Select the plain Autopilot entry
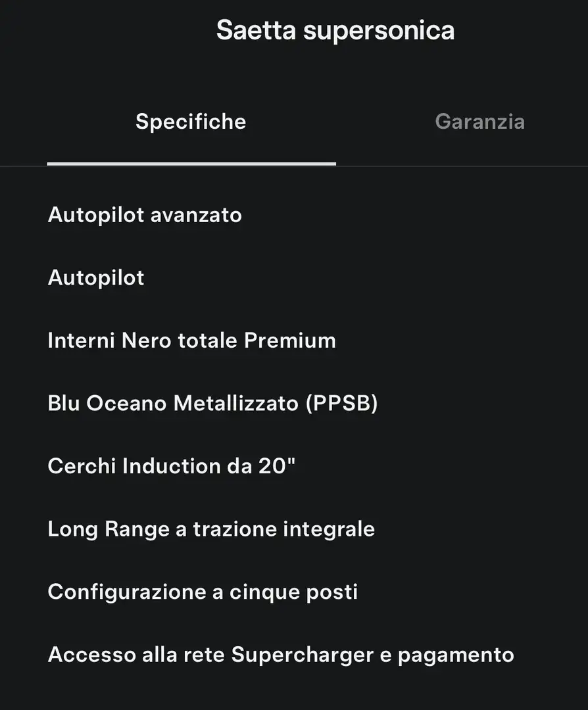Viewport: 588px width, 710px height. [96, 277]
